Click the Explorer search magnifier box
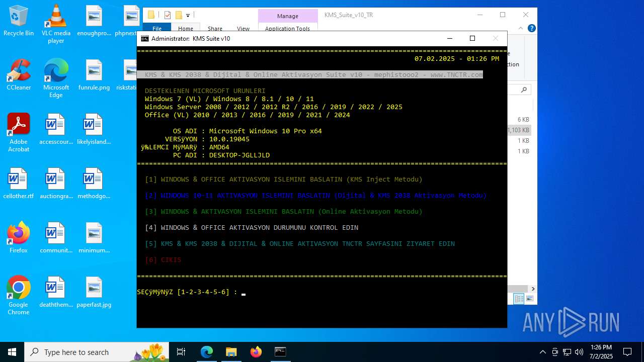 [523, 90]
